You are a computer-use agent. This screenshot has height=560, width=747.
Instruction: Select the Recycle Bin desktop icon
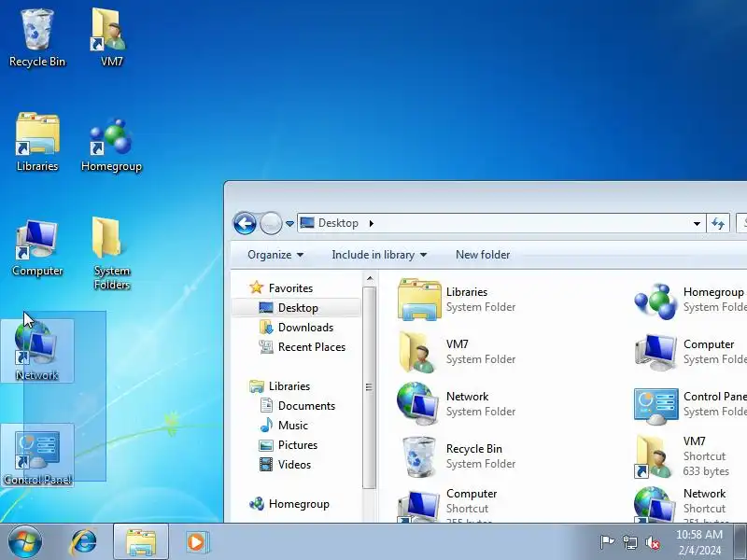[x=37, y=38]
